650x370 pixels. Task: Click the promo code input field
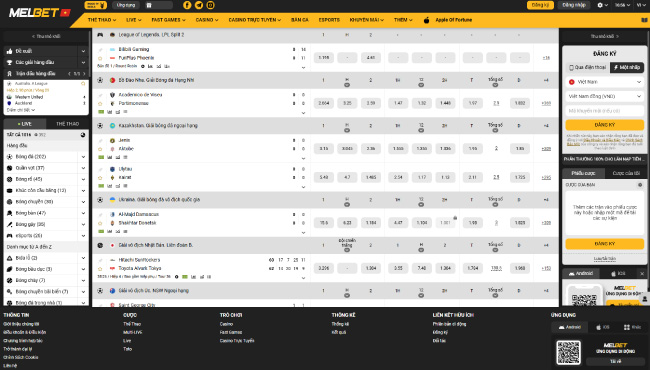click(605, 111)
